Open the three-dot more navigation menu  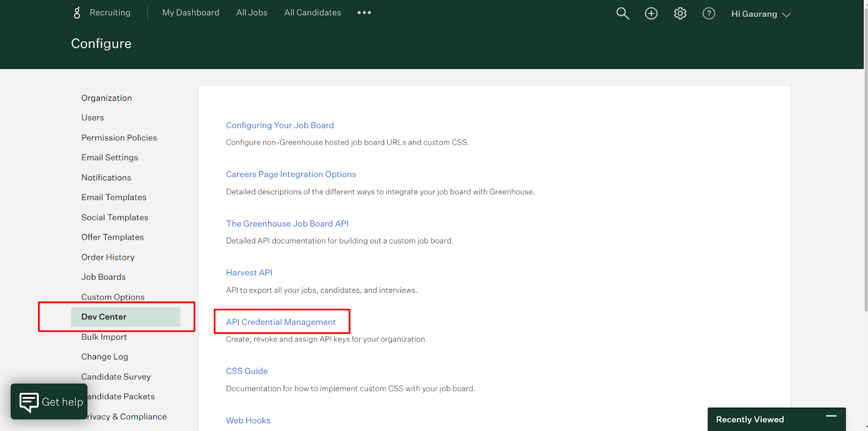click(x=364, y=12)
